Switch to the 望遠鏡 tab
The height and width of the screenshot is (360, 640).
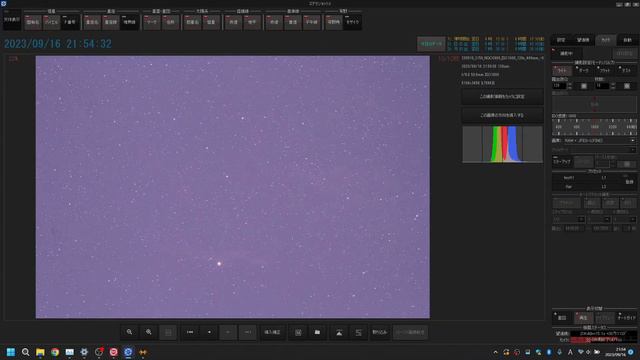(583, 40)
